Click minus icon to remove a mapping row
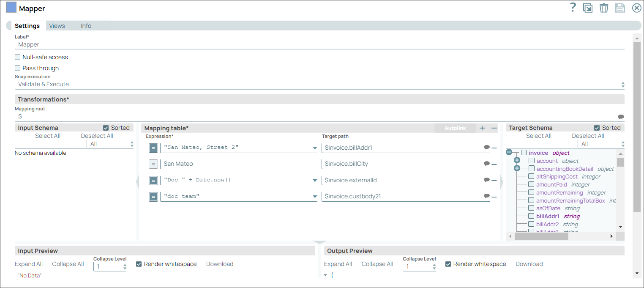This screenshot has height=288, width=644. click(494, 127)
